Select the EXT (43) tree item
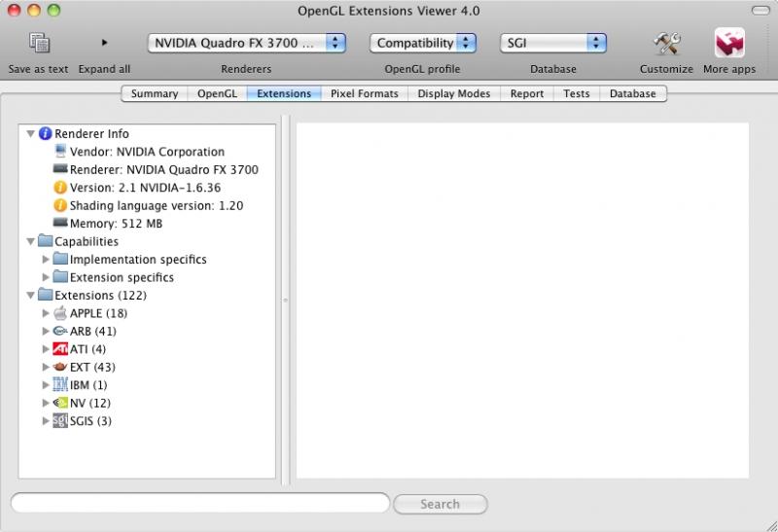This screenshot has width=778, height=532. 92,368
